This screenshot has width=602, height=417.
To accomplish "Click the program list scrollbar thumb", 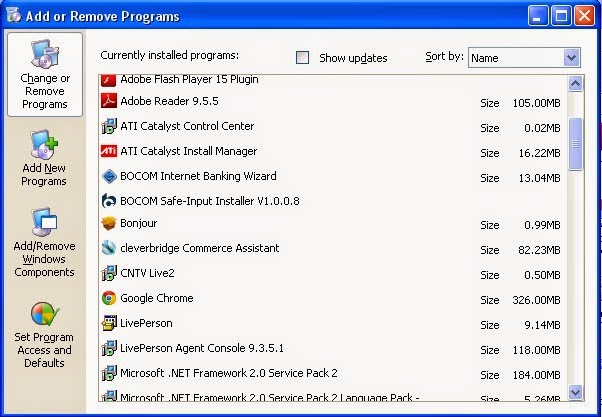I will (x=575, y=144).
